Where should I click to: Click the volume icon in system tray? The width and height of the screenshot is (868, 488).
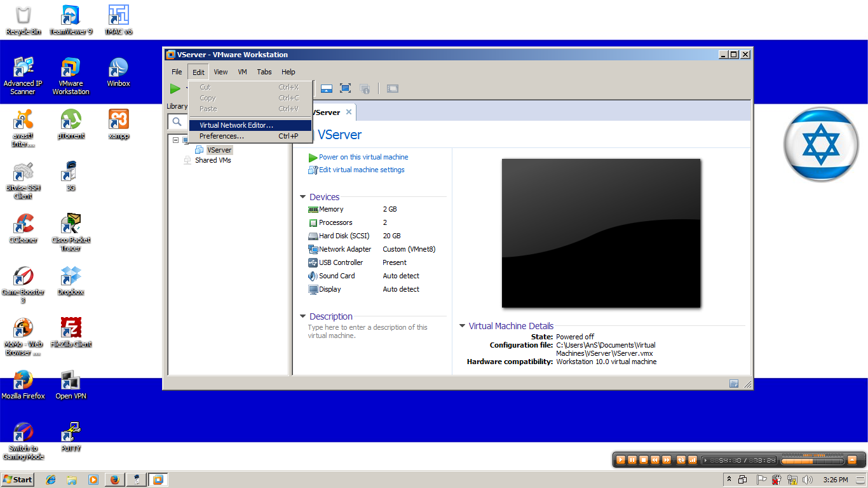(x=808, y=480)
